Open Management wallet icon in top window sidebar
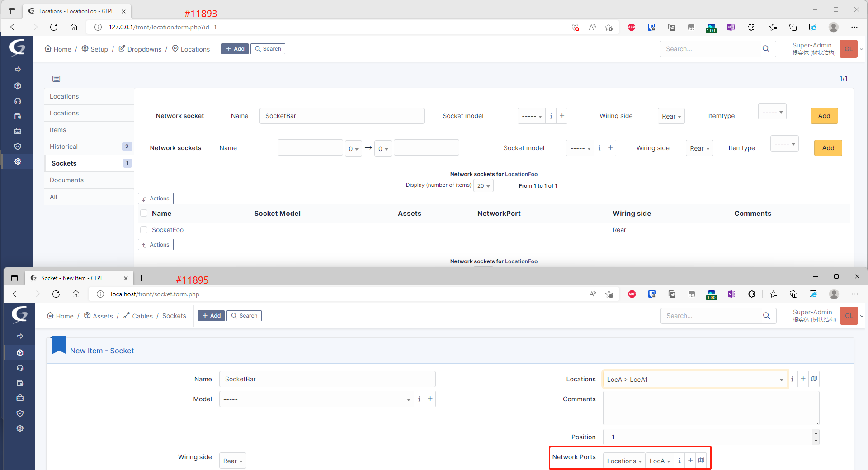The image size is (868, 470). 18,116
